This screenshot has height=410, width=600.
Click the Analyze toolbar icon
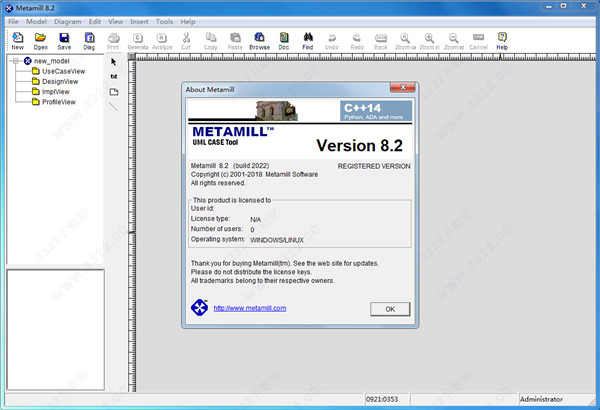(162, 38)
